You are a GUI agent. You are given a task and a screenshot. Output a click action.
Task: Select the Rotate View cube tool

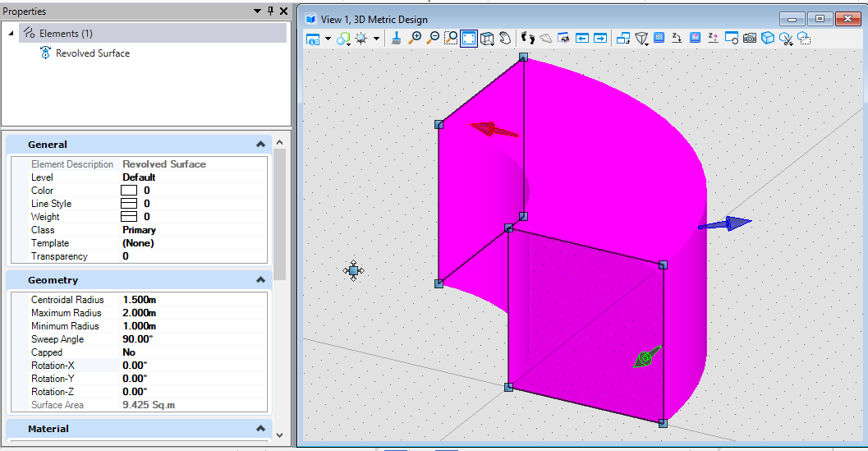(487, 39)
